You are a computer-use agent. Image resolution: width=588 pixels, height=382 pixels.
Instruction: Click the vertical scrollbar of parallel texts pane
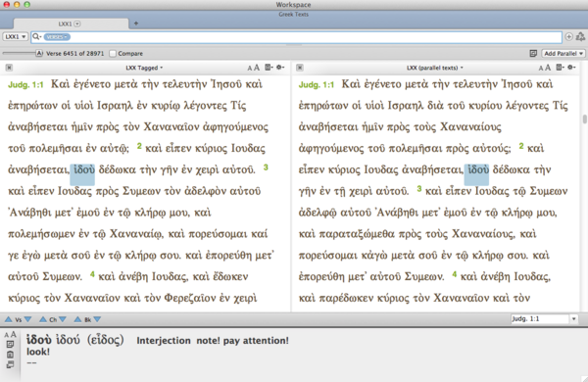(x=584, y=119)
